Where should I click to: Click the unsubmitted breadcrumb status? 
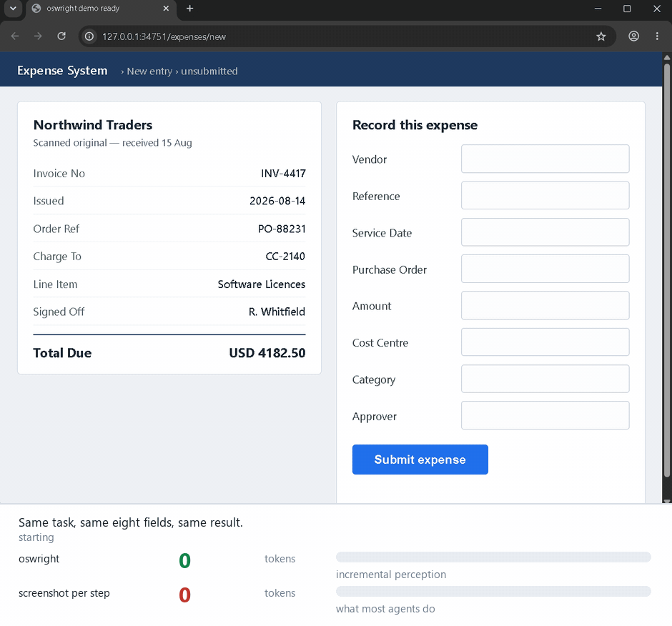click(x=209, y=71)
